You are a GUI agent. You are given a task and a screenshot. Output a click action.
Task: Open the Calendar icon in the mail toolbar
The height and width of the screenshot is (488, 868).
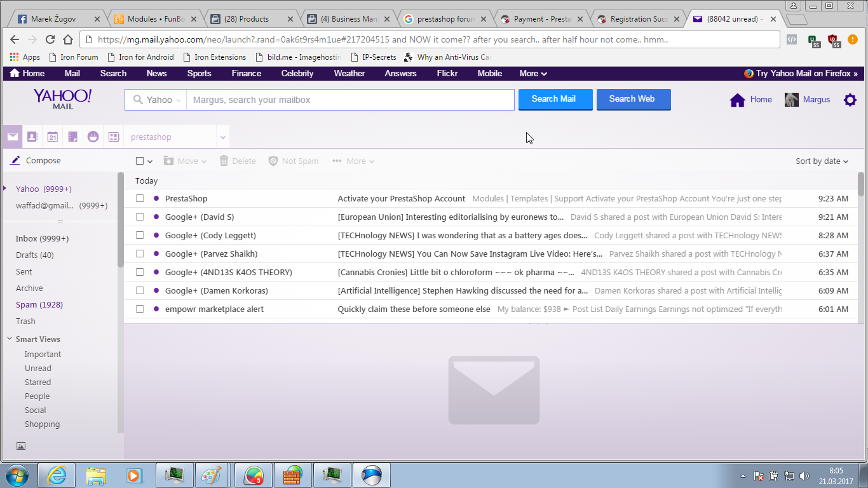point(53,137)
